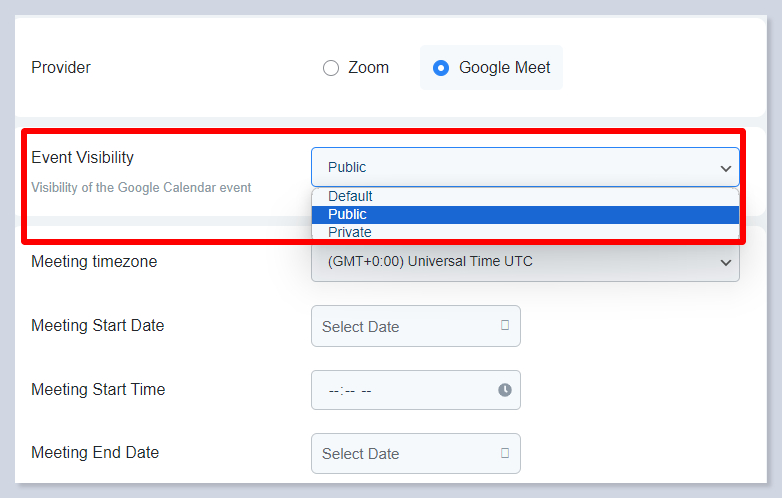Image resolution: width=782 pixels, height=498 pixels.
Task: Select the Zoom provider radio button
Action: click(x=331, y=69)
